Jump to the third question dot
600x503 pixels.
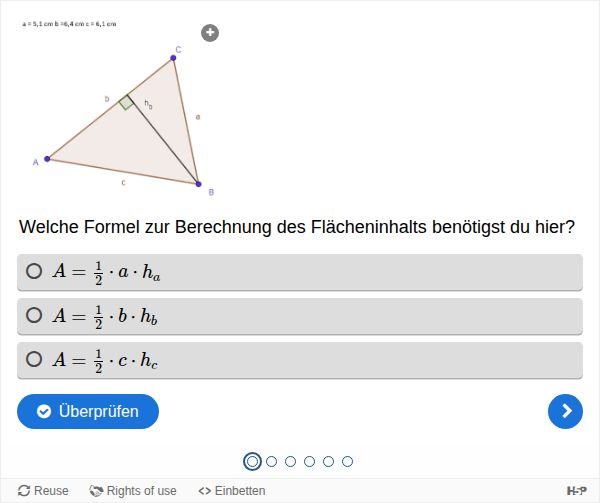pyautogui.click(x=290, y=461)
